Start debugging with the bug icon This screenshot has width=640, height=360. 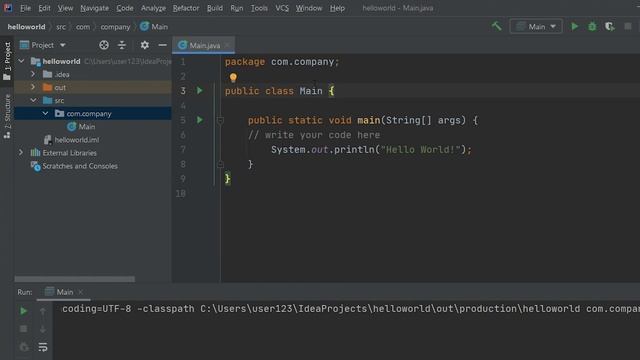(592, 27)
